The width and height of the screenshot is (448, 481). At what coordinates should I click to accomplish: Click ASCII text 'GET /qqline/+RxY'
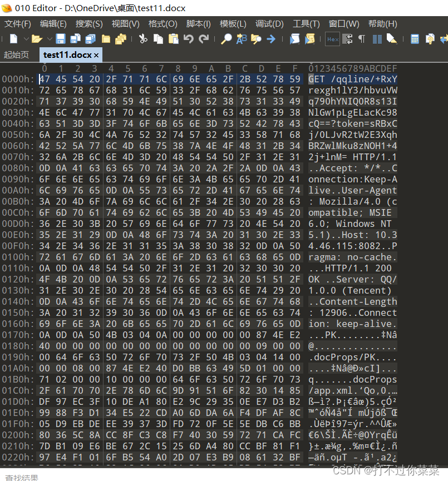(x=352, y=79)
